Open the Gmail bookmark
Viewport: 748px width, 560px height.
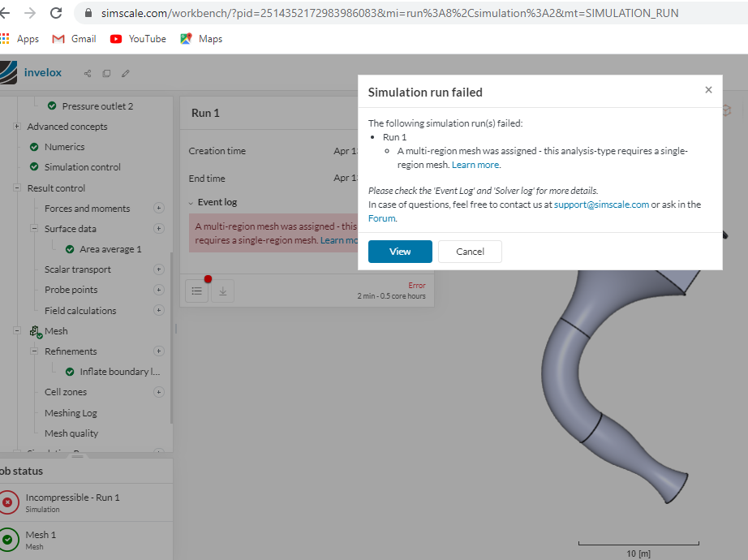(x=73, y=38)
